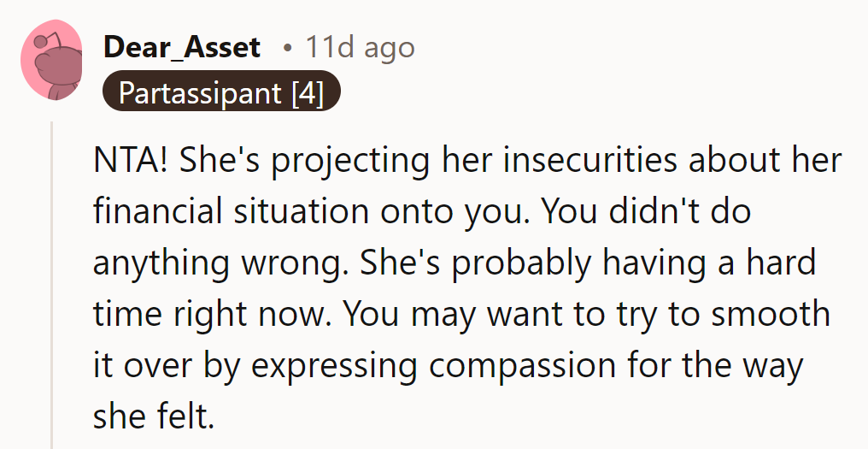Screen dimensions: 868x449
Task: Click the Dear_Asset Snoo avatar icon
Action: click(51, 62)
